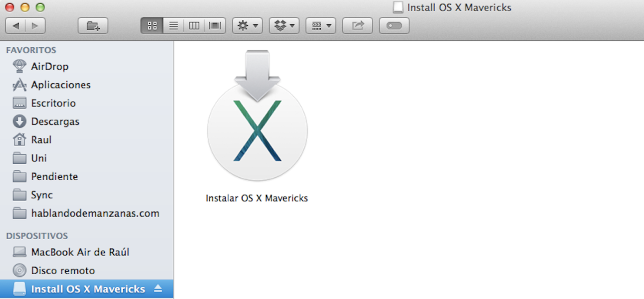Minimize the Finder window
This screenshot has height=299, width=644.
coord(25,7)
